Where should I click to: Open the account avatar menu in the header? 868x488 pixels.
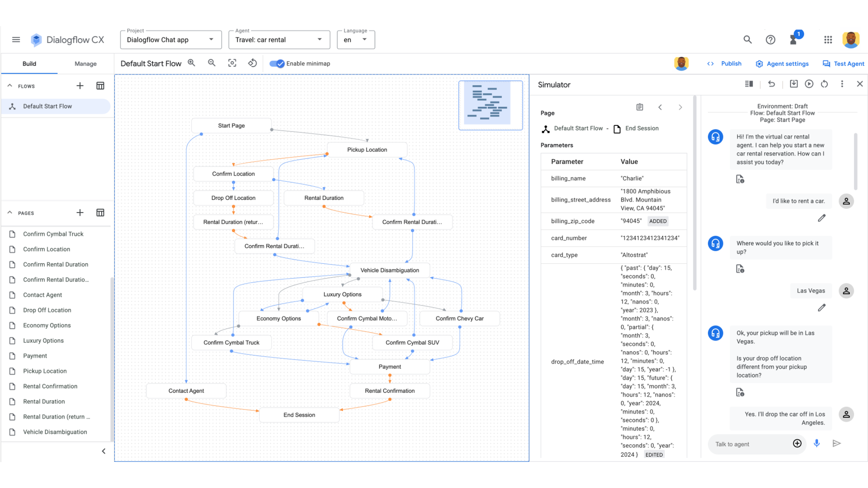[851, 39]
